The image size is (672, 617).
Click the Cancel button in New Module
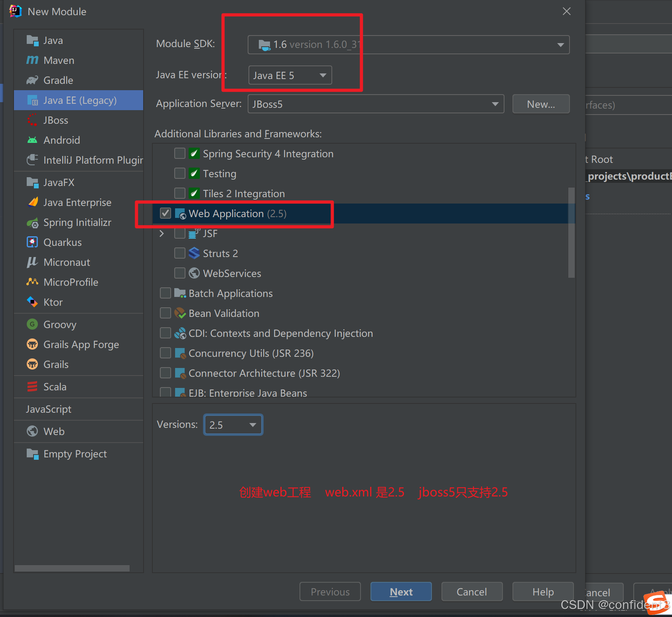[472, 591]
